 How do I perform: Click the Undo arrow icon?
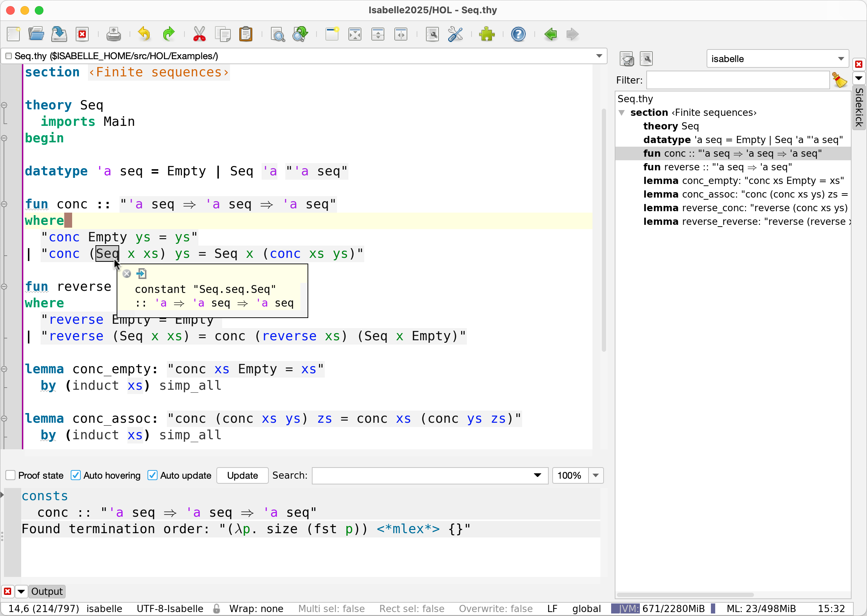tap(144, 34)
